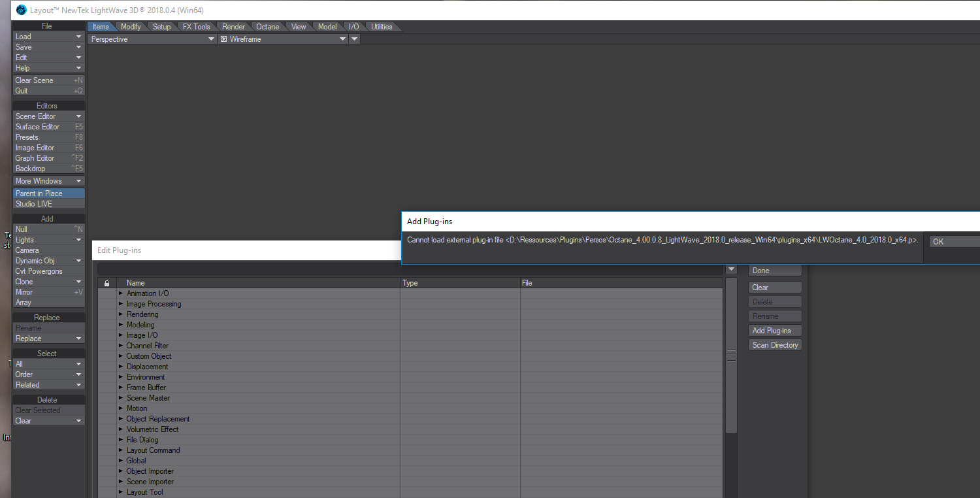
Task: Click the Mirror button
Action: (x=49, y=292)
